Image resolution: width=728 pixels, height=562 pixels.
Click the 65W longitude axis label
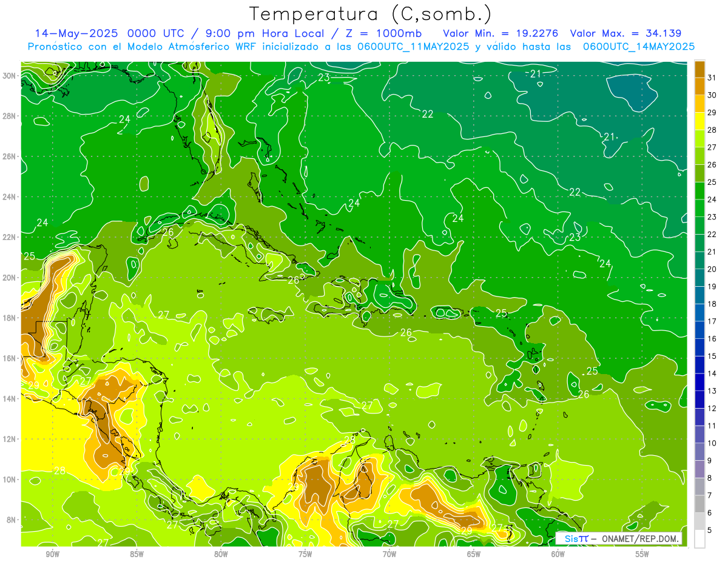(474, 554)
